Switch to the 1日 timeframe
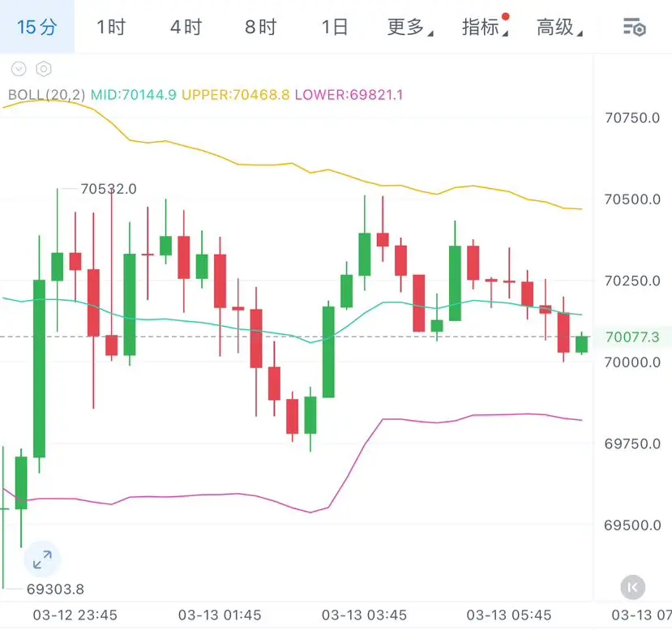 (x=335, y=27)
